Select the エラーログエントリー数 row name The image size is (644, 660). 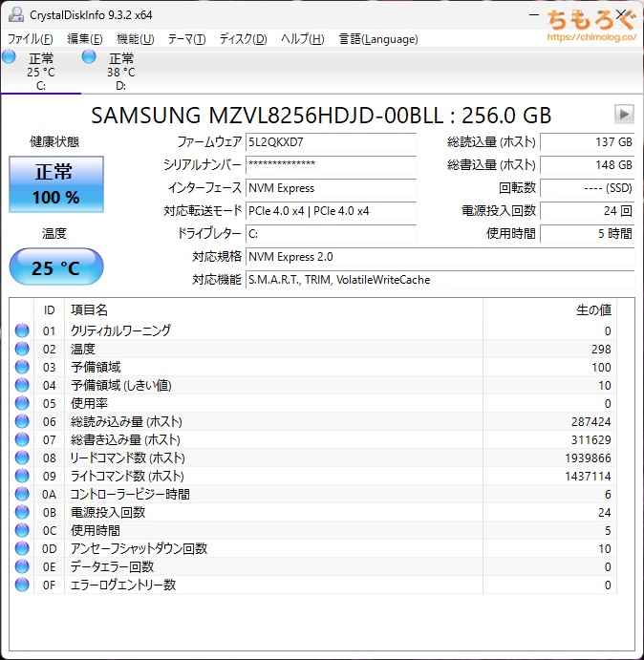(x=123, y=585)
